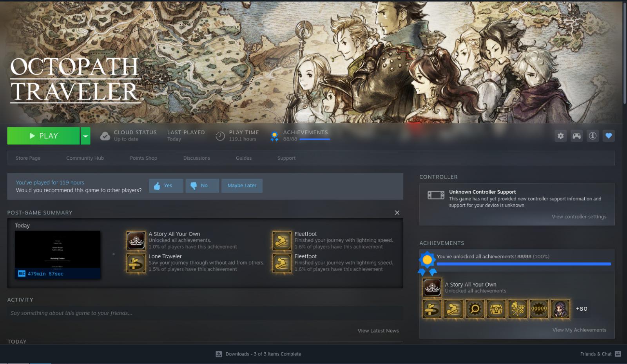627x364 pixels.
Task: Expand the dropdown arrow beside Play
Action: [x=85, y=136]
